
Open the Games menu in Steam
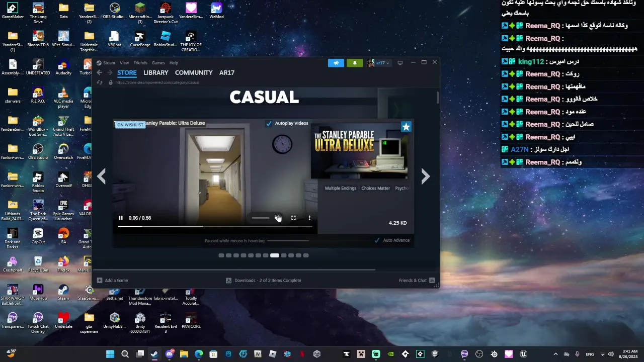click(x=158, y=63)
